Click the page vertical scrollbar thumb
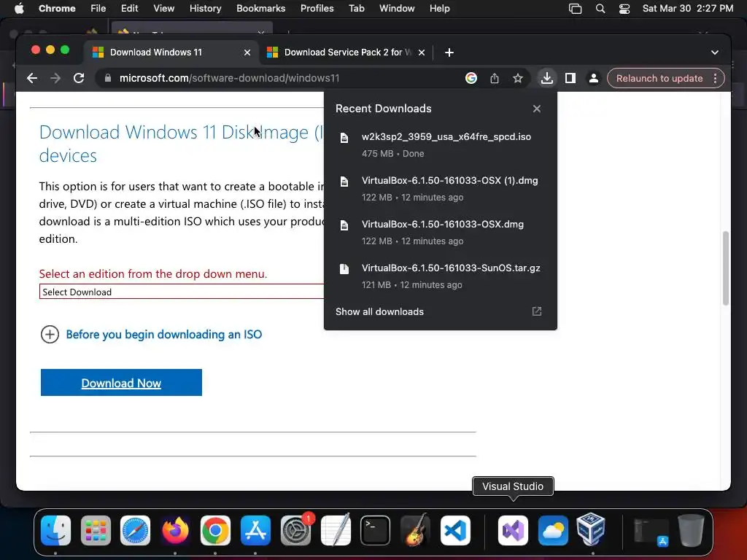Viewport: 747px width, 560px height. [726, 268]
